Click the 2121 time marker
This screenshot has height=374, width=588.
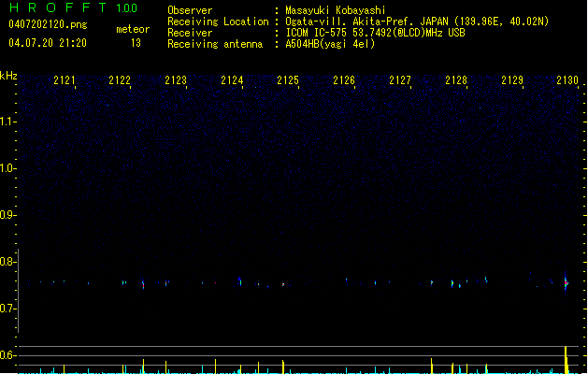(65, 80)
